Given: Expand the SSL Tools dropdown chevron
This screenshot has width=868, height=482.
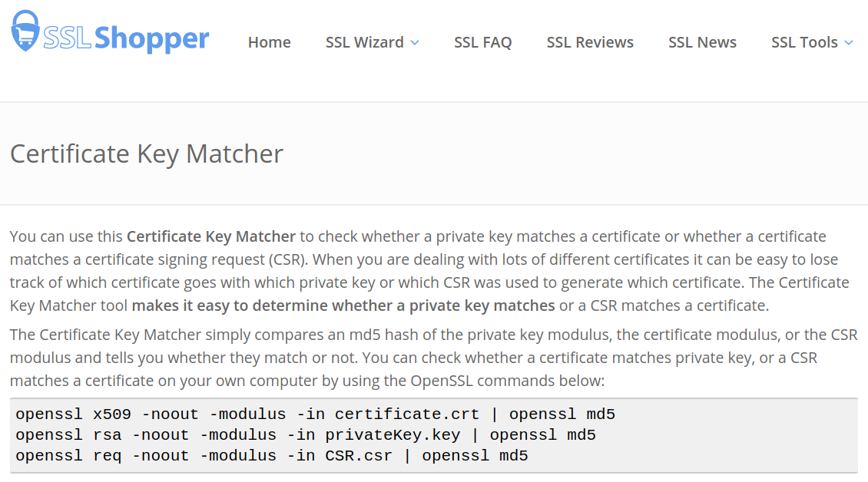Looking at the screenshot, I should point(849,43).
